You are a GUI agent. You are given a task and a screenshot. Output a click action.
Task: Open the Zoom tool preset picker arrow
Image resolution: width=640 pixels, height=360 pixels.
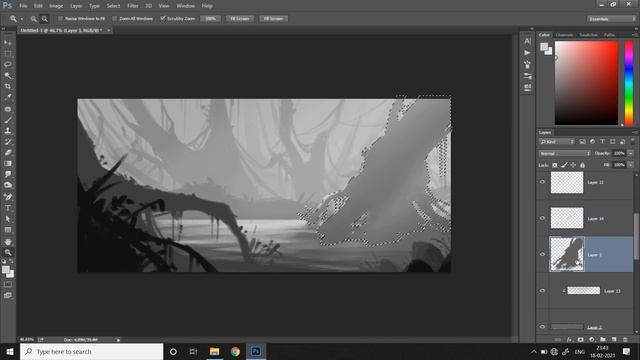(22, 19)
